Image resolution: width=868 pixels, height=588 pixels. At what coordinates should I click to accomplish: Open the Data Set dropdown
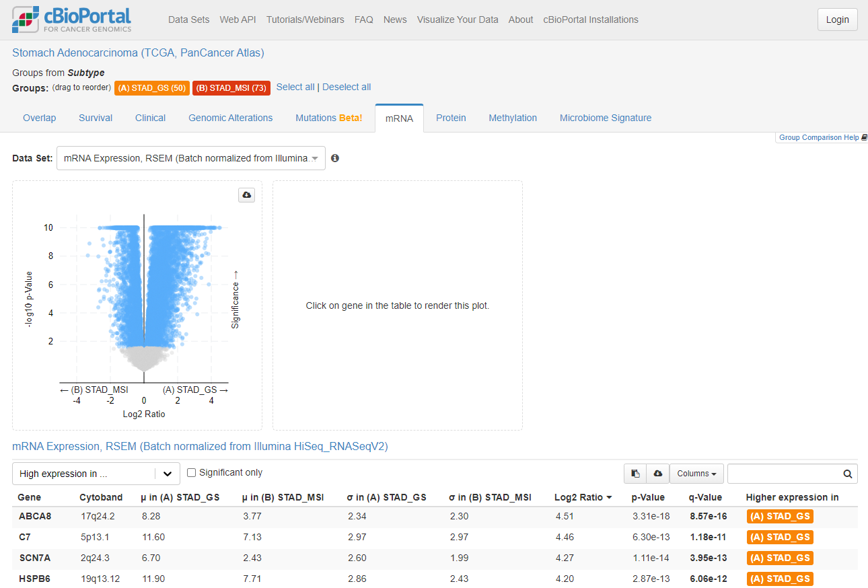[x=191, y=158]
